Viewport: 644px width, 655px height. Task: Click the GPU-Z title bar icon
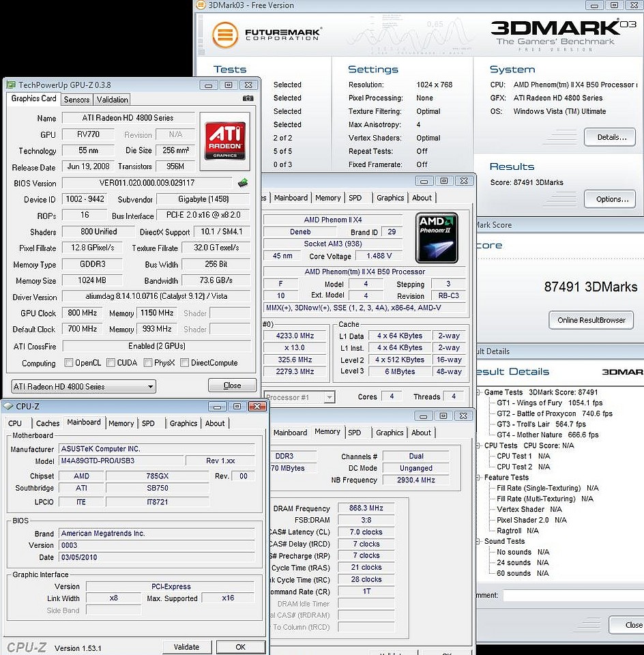[x=11, y=85]
